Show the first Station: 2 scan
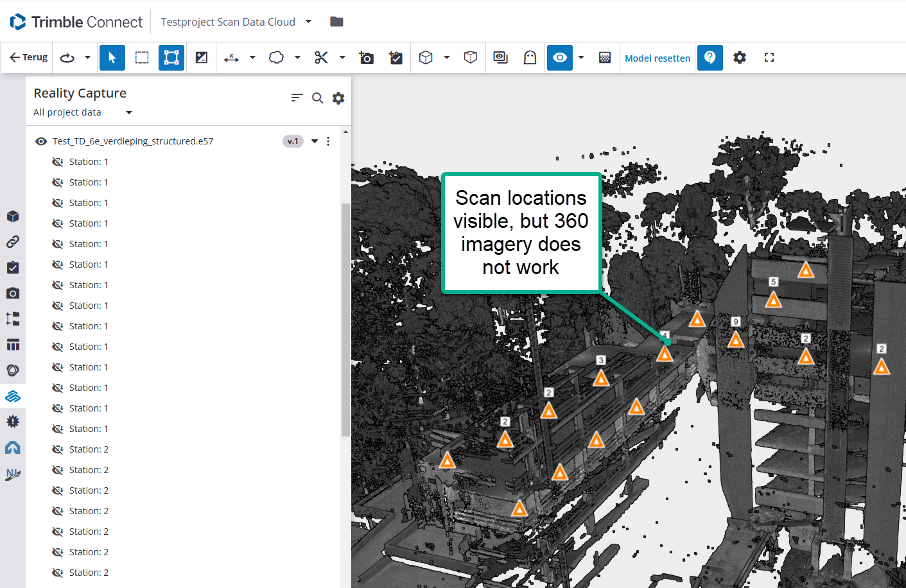 pyautogui.click(x=58, y=449)
